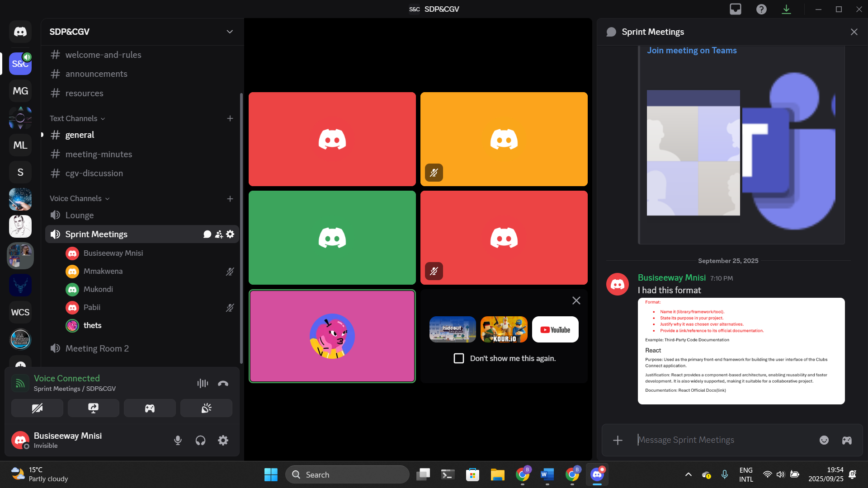Start an Activity with the controller button

point(150,408)
